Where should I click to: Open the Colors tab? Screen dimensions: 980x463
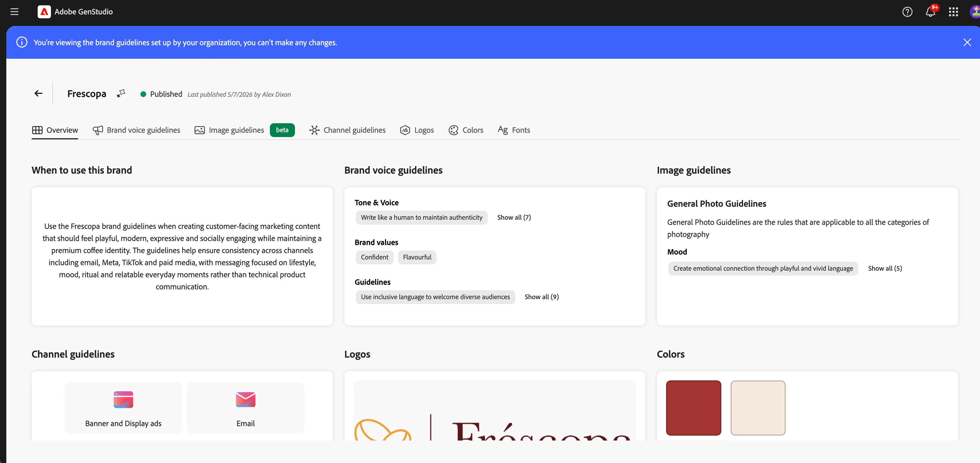[466, 130]
